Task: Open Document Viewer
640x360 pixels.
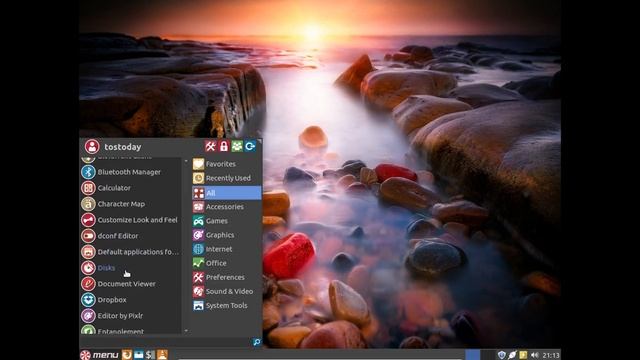Action: pos(130,284)
